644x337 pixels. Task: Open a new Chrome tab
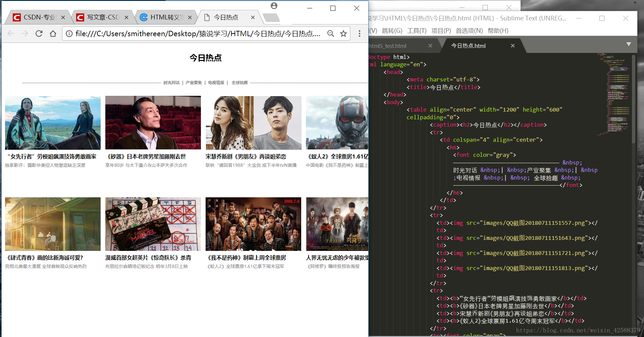271,17
